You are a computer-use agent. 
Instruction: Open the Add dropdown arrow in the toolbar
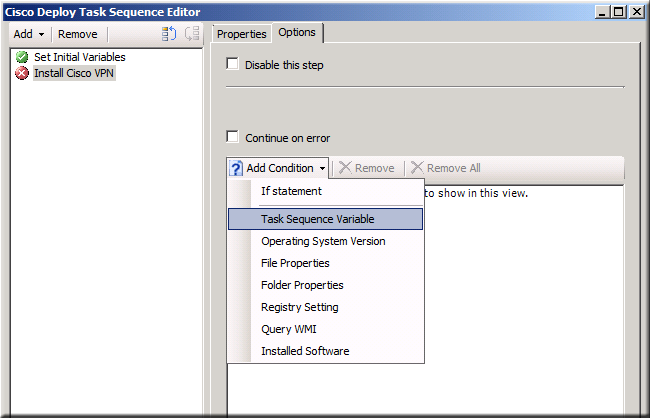[41, 34]
